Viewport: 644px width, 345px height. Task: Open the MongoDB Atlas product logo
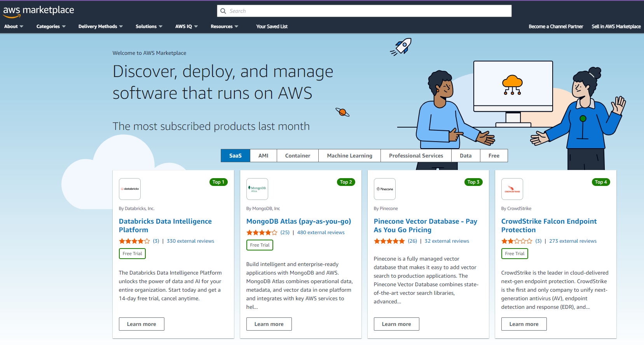(x=257, y=189)
